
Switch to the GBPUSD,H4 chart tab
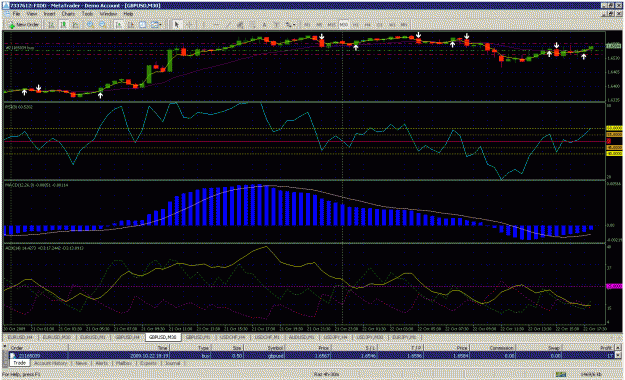(128, 337)
